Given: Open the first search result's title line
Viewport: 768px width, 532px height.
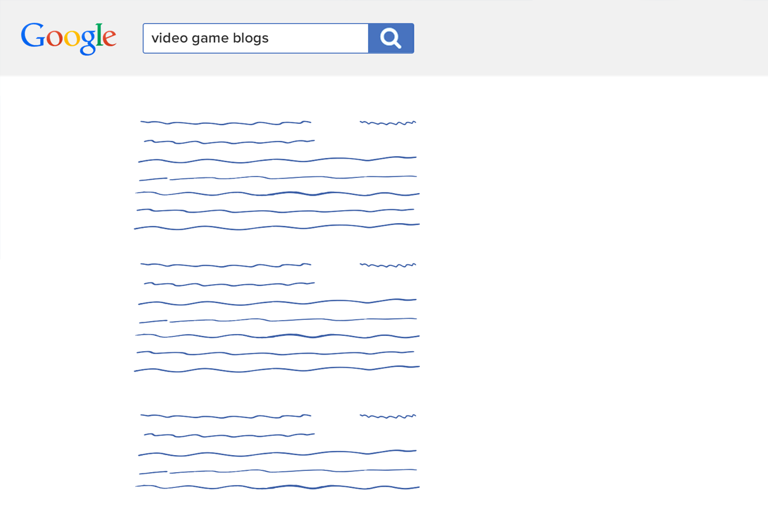Looking at the screenshot, I should point(225,123).
